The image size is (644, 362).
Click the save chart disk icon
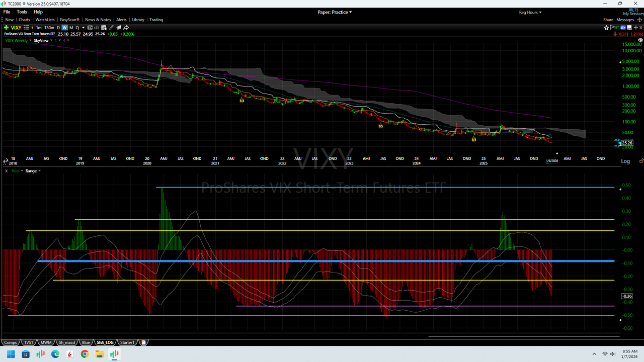pos(629,28)
